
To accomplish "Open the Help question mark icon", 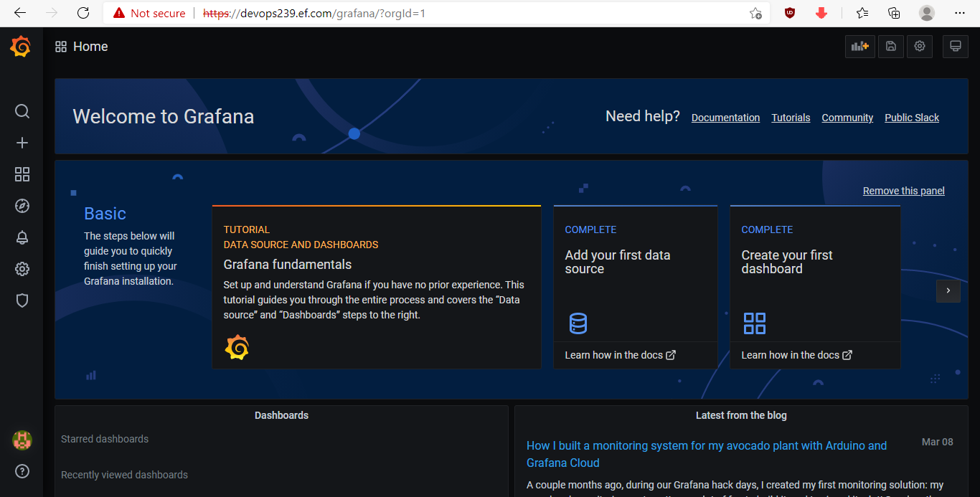I will 22,471.
